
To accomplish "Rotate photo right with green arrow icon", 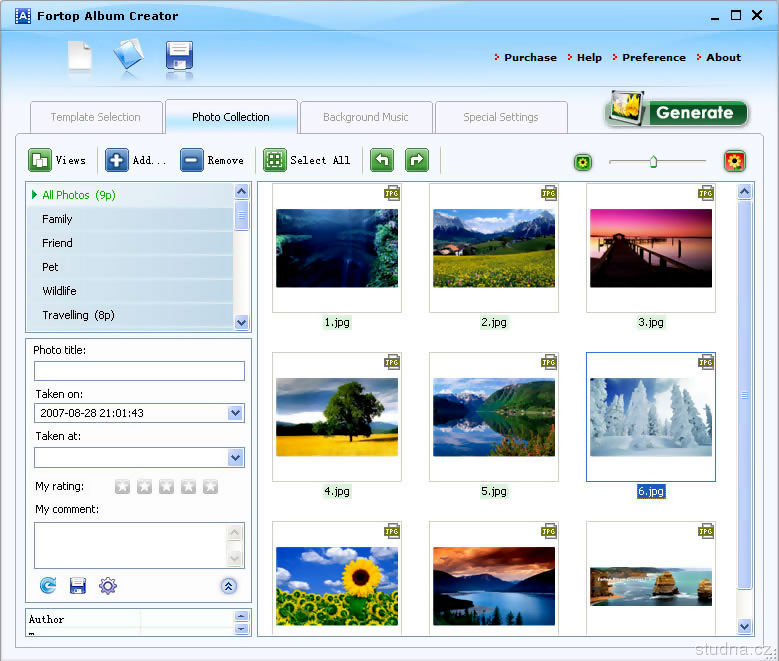I will pos(416,160).
